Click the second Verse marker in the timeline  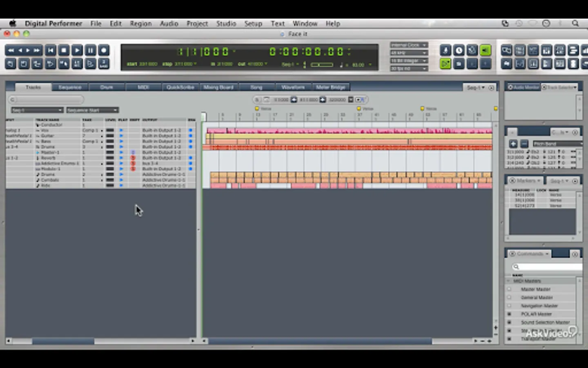(359, 109)
